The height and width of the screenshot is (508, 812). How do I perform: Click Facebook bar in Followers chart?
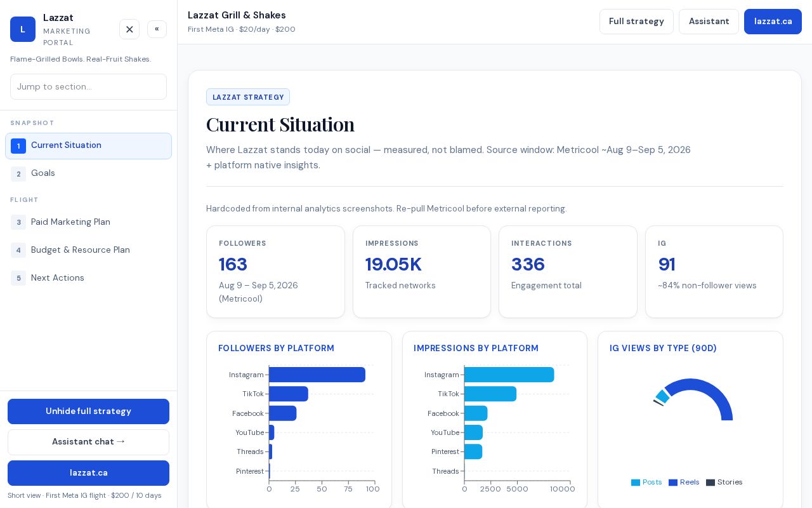pos(283,413)
